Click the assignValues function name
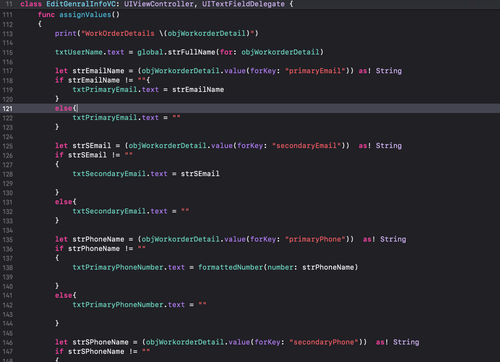The height and width of the screenshot is (362, 500). click(x=85, y=15)
